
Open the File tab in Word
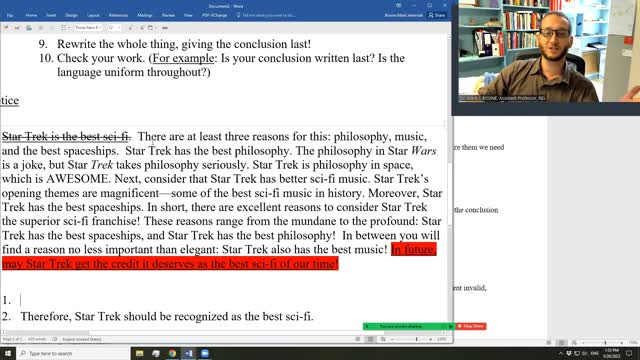point(10,15)
